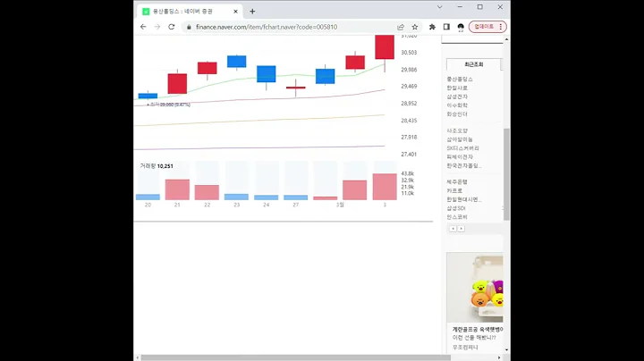View site info via the padlock icon
Screen dimensions: 644x361
click(189, 27)
